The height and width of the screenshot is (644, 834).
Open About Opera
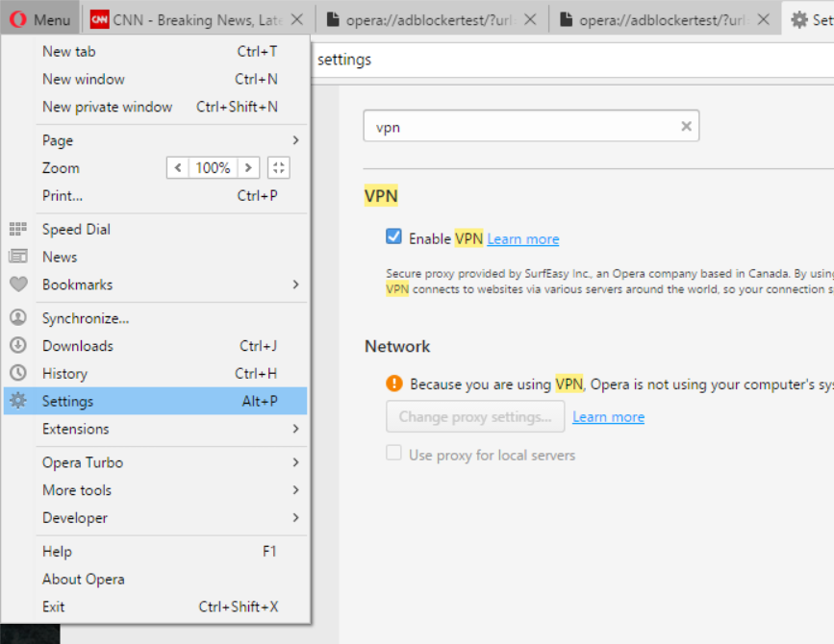[155, 579]
